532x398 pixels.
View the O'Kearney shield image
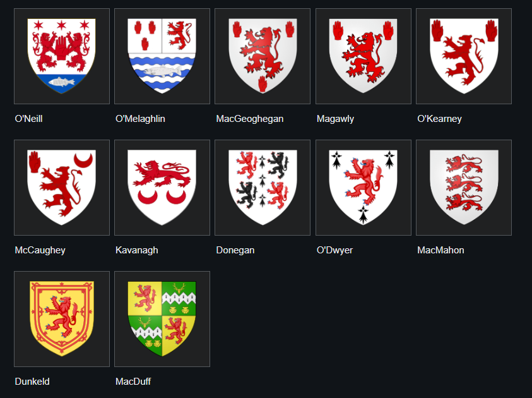pyautogui.click(x=464, y=56)
